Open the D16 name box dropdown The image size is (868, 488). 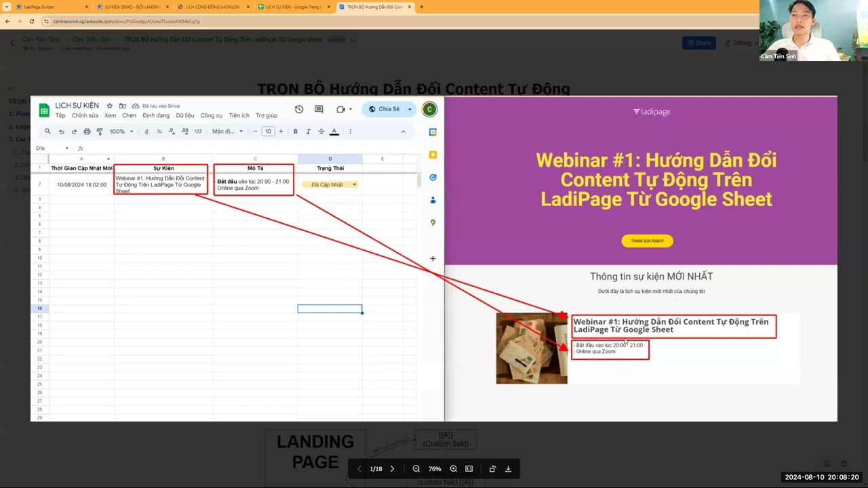point(66,148)
